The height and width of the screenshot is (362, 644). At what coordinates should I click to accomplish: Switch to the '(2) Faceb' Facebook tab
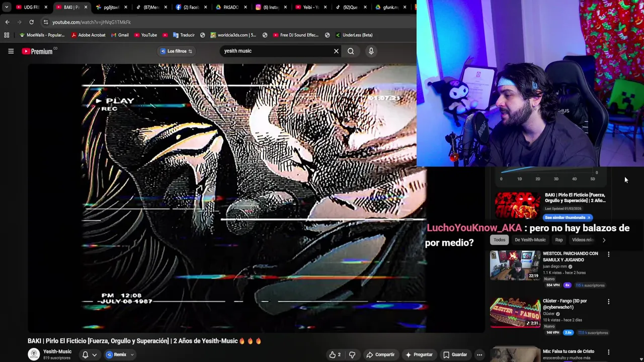pos(191,7)
